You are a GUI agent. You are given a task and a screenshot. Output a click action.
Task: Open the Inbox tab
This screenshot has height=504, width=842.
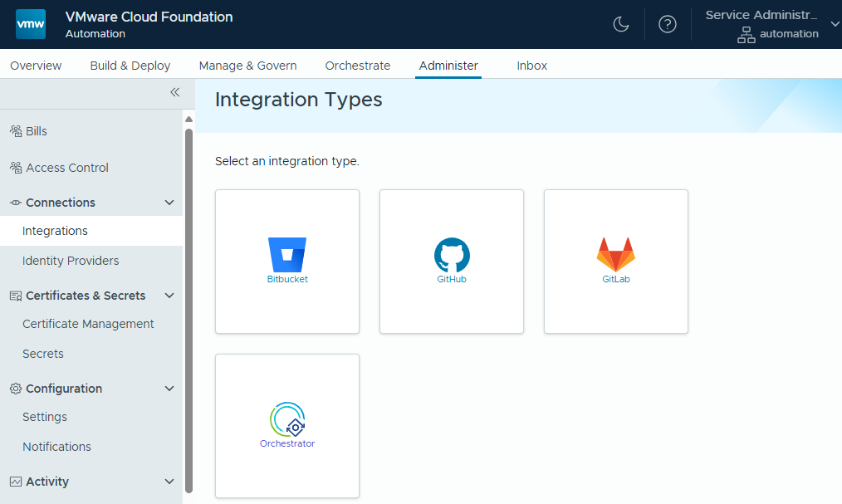[531, 66]
